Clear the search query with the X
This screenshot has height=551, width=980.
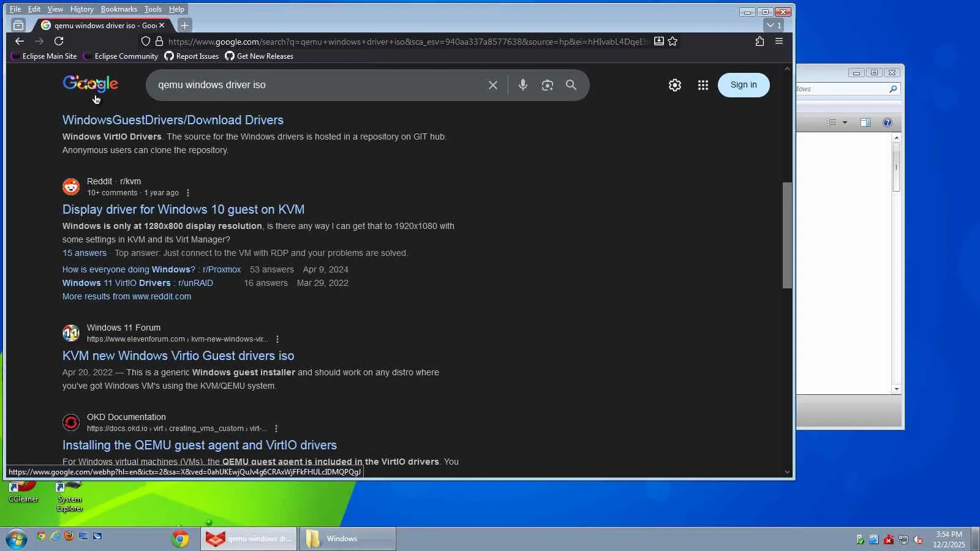493,85
